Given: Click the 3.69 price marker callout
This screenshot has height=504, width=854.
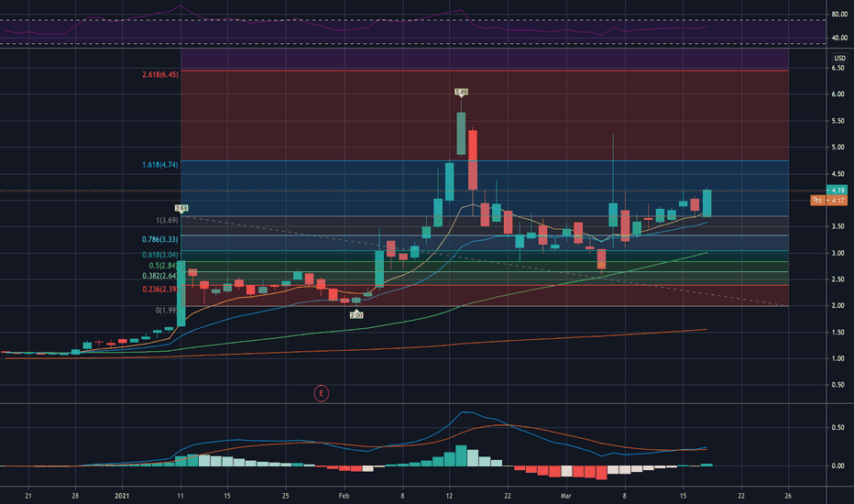Looking at the screenshot, I should pyautogui.click(x=181, y=208).
